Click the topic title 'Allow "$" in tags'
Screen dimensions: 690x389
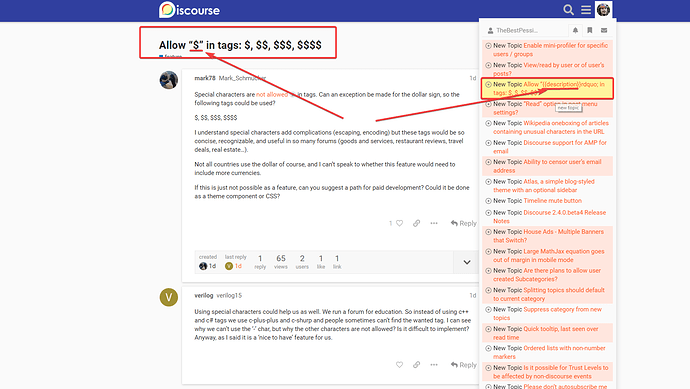[x=240, y=45]
